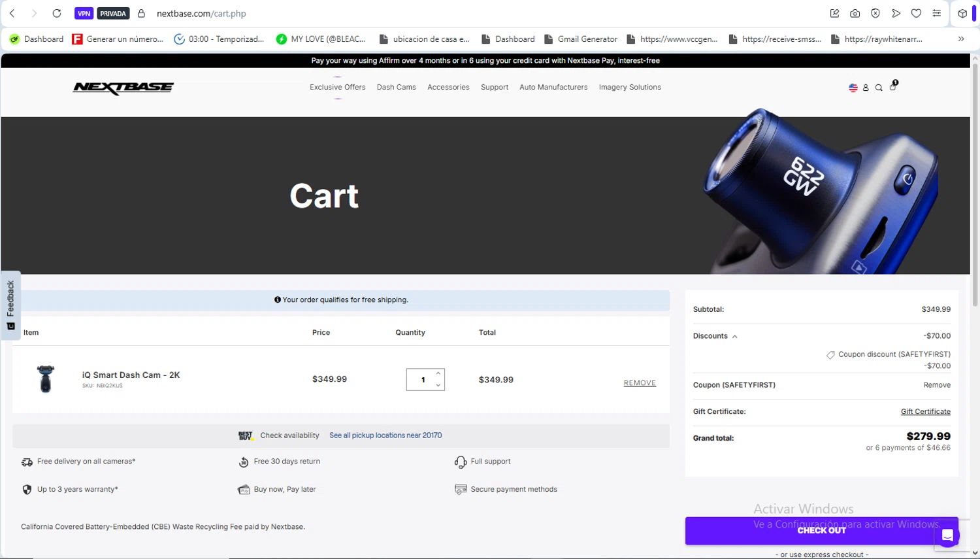The width and height of the screenshot is (980, 559).
Task: Click the padlock site info icon
Action: [141, 13]
